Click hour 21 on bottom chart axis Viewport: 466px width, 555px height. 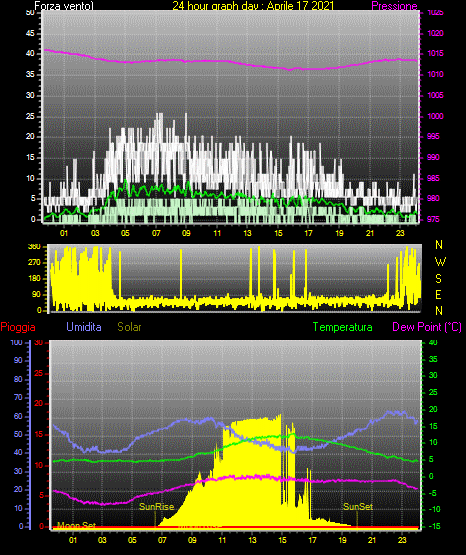tap(372, 540)
